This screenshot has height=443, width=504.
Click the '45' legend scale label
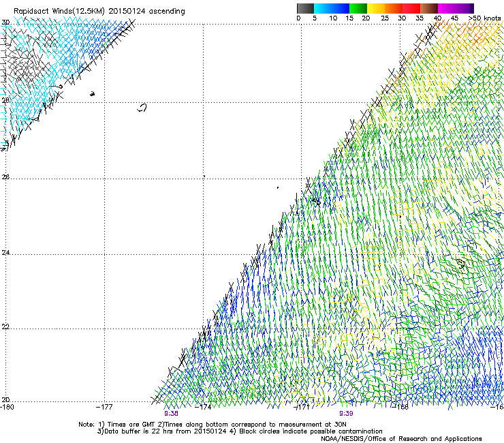454,18
